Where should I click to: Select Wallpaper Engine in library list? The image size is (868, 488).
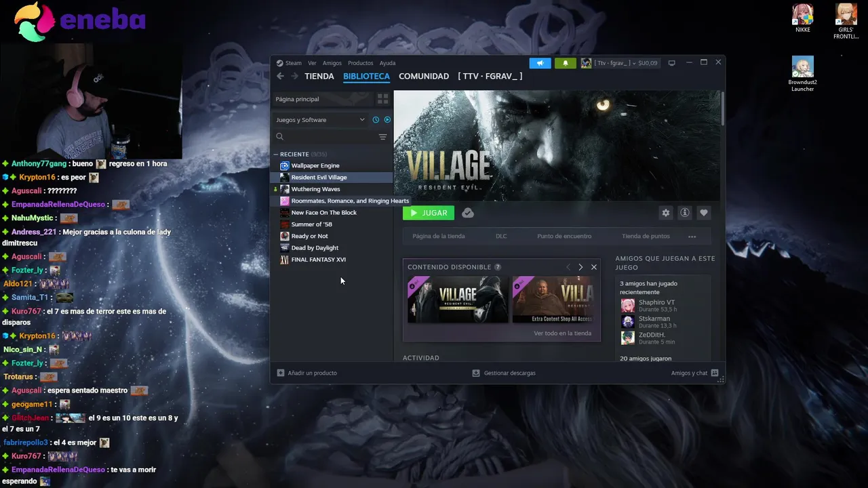click(x=332, y=165)
